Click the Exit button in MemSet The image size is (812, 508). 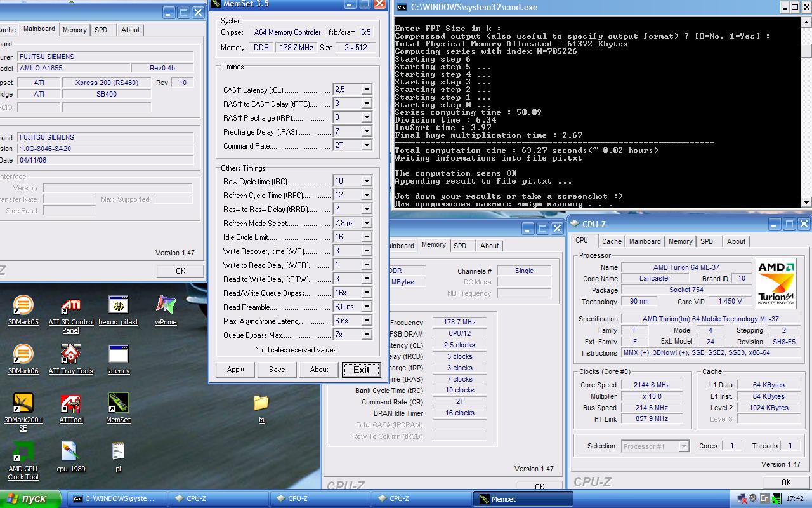[x=362, y=370]
